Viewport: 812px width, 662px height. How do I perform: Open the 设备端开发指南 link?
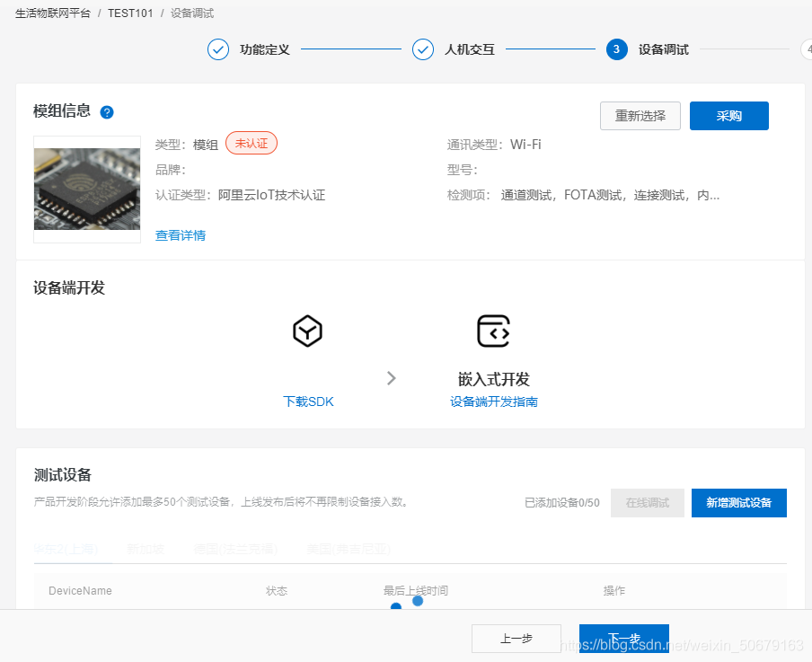click(492, 402)
